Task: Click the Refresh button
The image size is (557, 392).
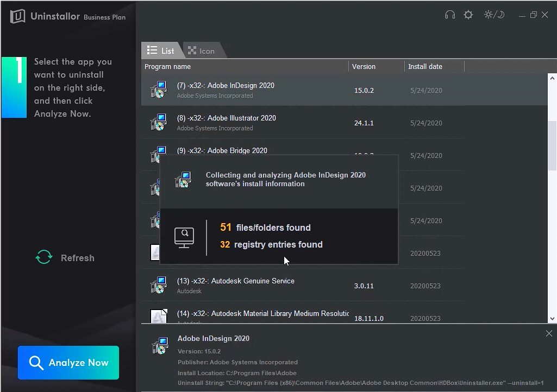Action: coord(77,258)
